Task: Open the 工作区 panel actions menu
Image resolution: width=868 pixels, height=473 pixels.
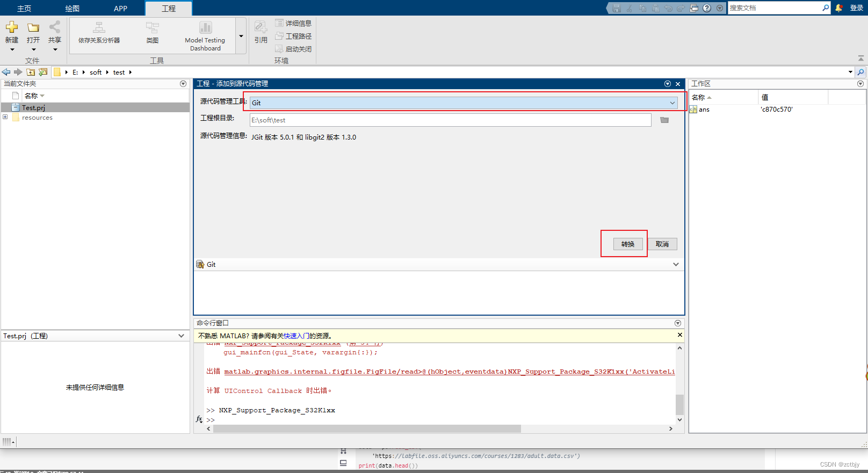Action: (x=860, y=84)
